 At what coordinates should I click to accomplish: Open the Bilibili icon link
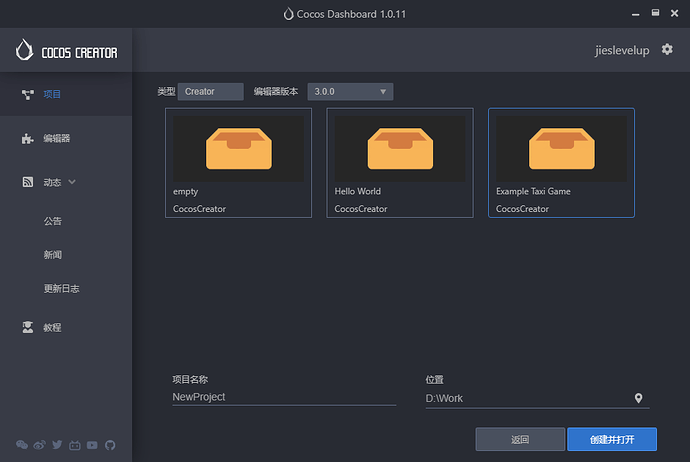[x=75, y=445]
